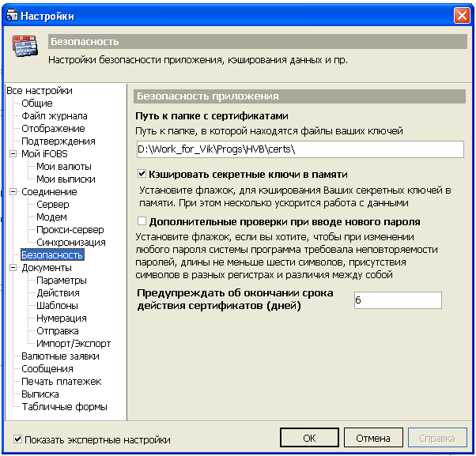Select Прокси-сервер in the tree
Screen dimensions: 476x456
point(70,230)
